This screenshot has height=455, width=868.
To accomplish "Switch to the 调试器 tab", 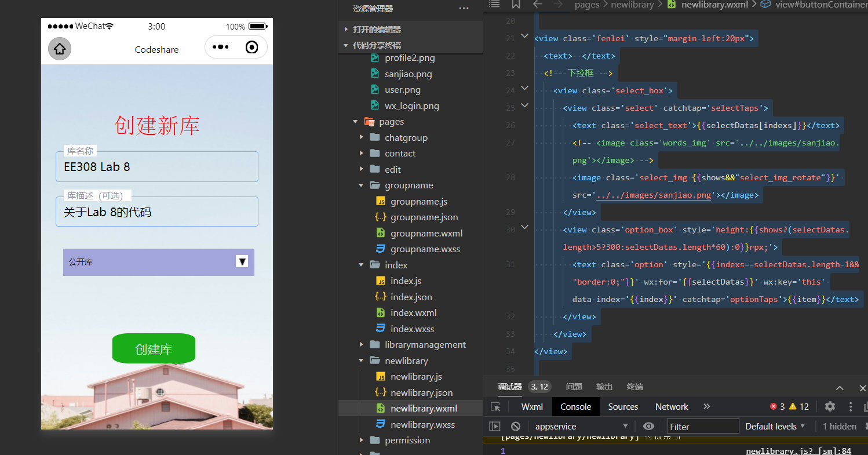I will [510, 387].
